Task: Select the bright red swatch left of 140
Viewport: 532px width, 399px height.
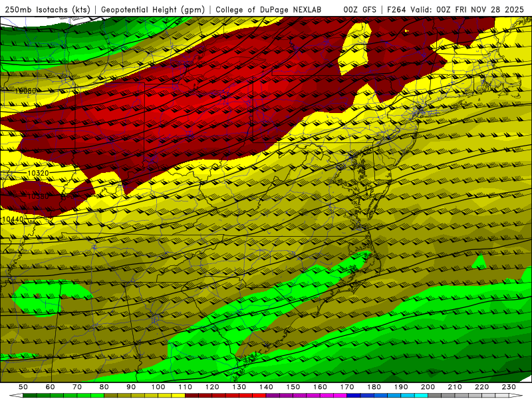Action: point(259,396)
